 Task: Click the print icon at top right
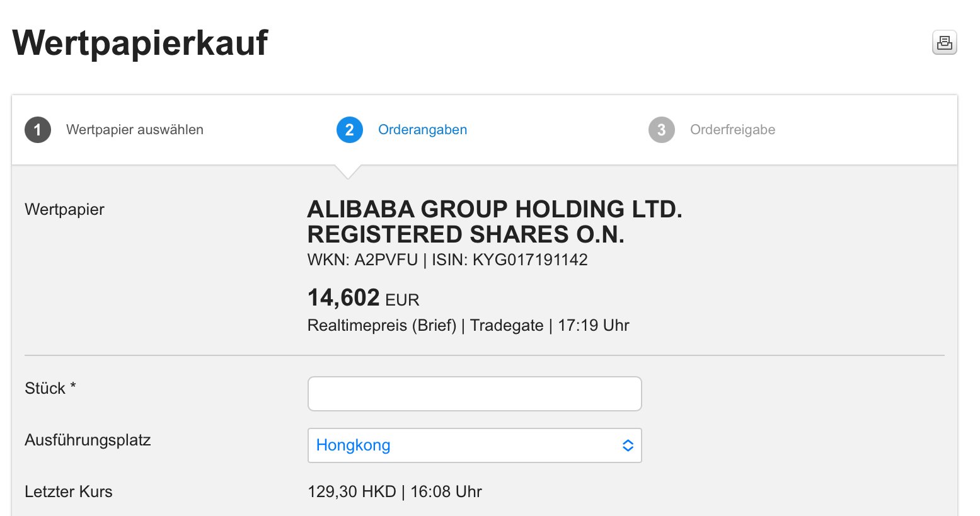click(944, 43)
